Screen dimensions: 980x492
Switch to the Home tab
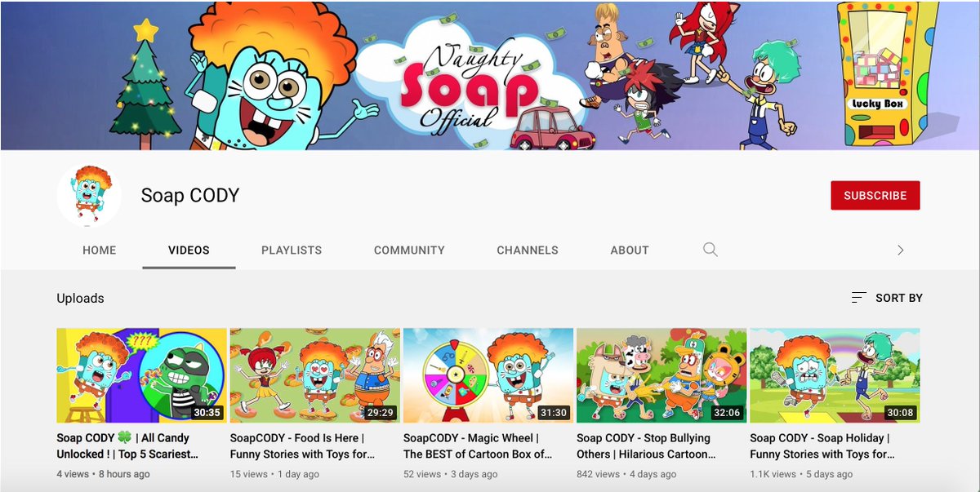point(100,250)
